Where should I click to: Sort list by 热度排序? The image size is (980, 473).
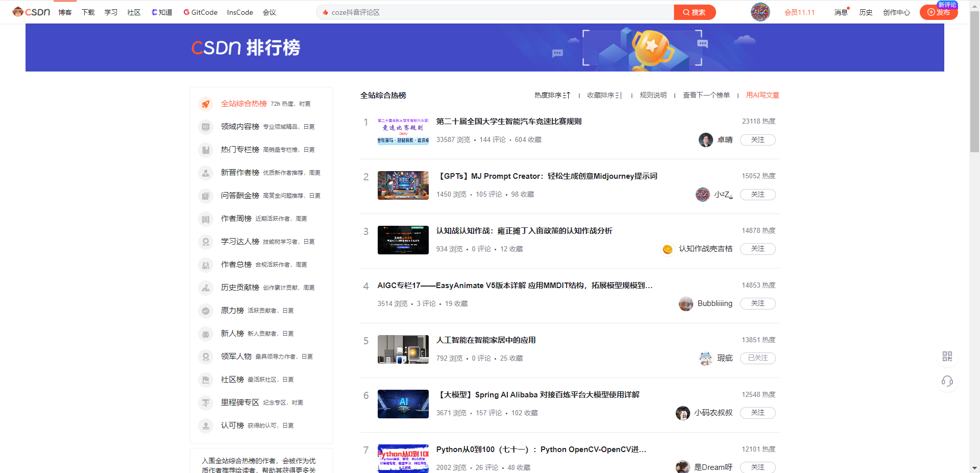coord(552,95)
